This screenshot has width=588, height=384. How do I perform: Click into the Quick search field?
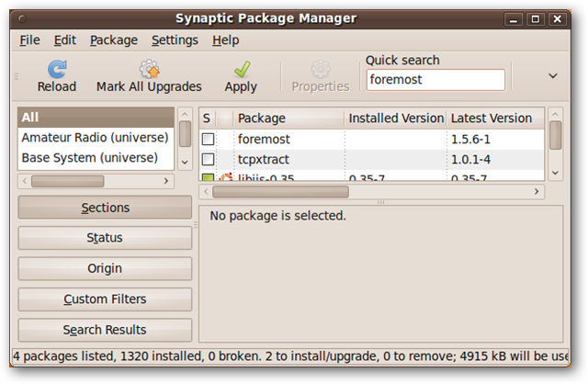click(x=435, y=80)
